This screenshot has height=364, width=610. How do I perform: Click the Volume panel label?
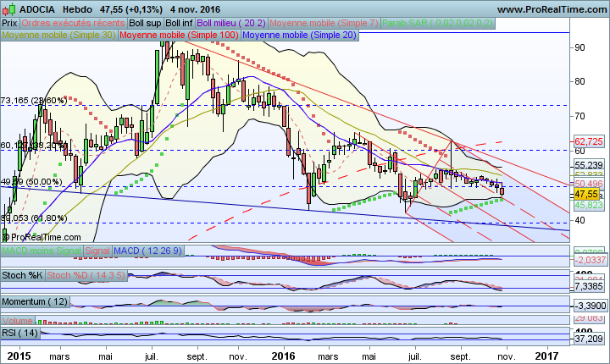[x=18, y=321]
